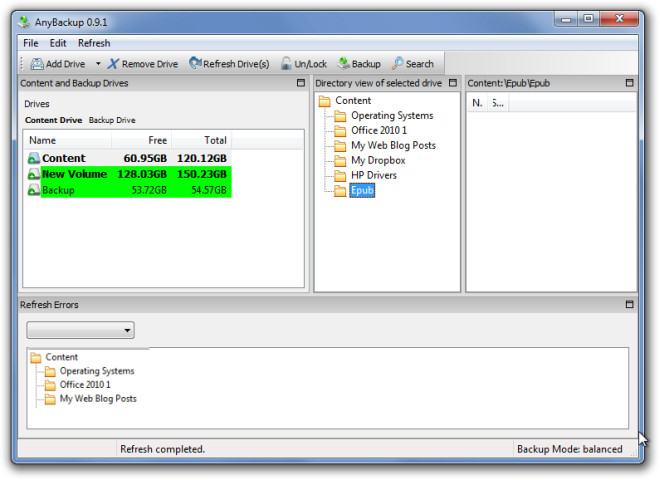Click the Refresh completed status text
The image size is (660, 480).
click(162, 449)
